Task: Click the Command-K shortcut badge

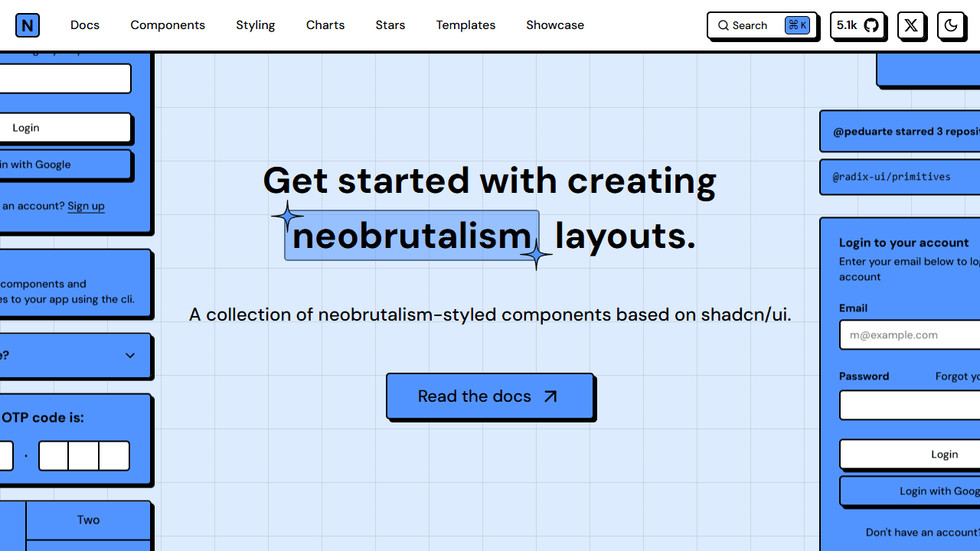Action: 797,25
